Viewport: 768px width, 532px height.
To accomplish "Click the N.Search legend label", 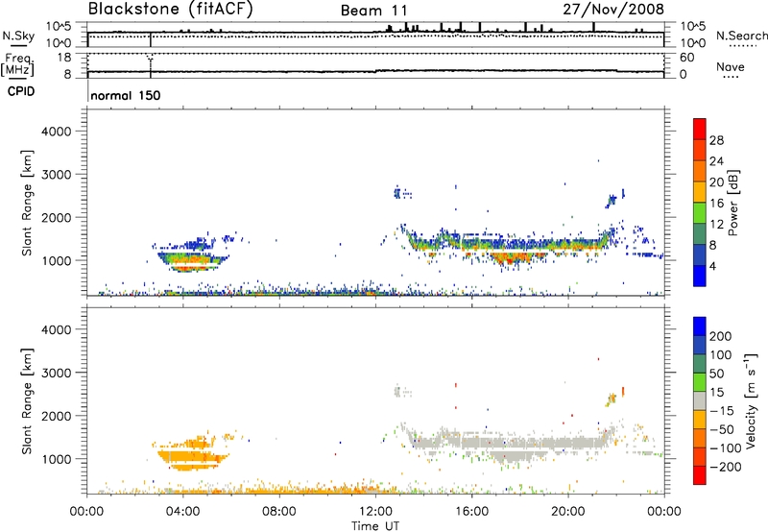I will pos(741,36).
